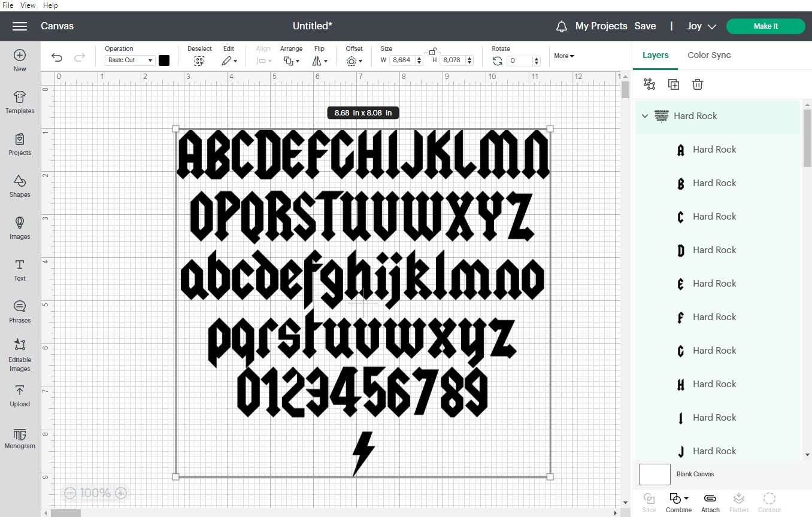
Task: Select the Flatten tool
Action: point(738,501)
